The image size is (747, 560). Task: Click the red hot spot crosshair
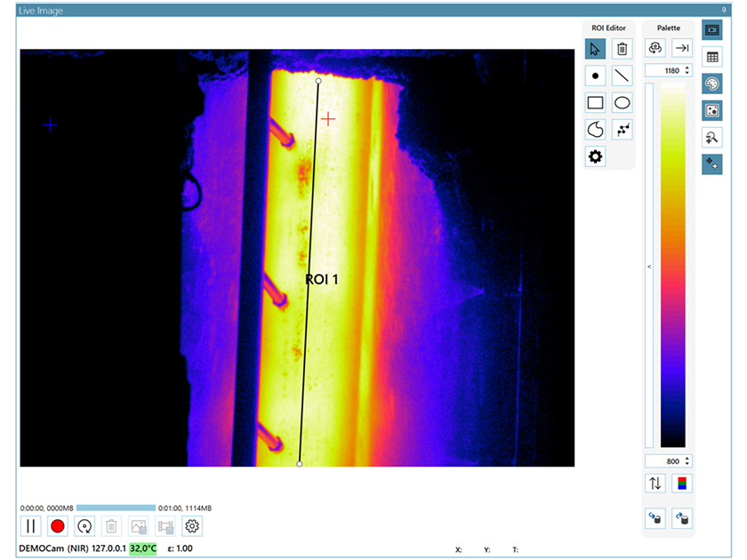[x=328, y=119]
